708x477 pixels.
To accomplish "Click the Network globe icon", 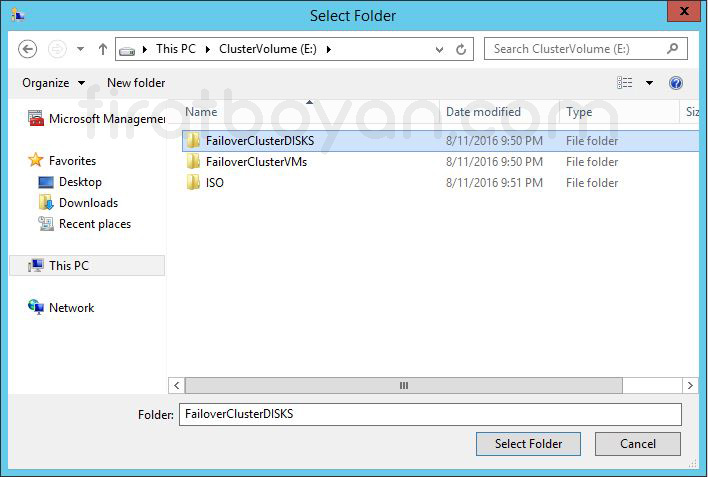I will (36, 307).
